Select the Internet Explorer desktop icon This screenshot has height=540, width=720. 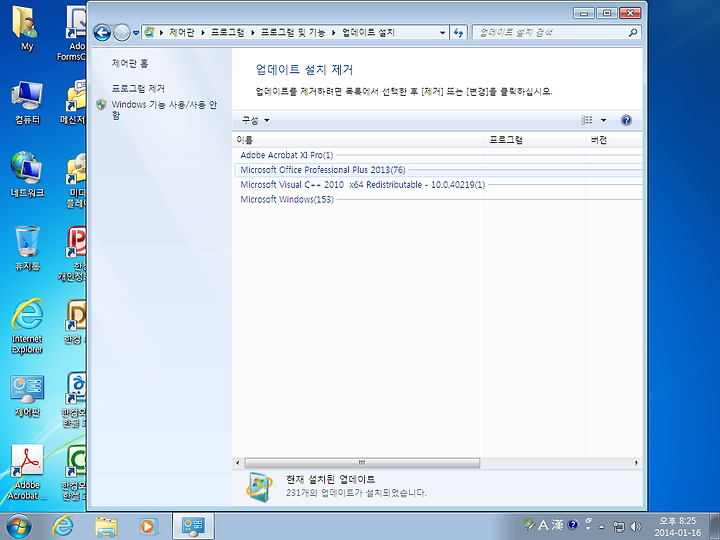pos(27,326)
